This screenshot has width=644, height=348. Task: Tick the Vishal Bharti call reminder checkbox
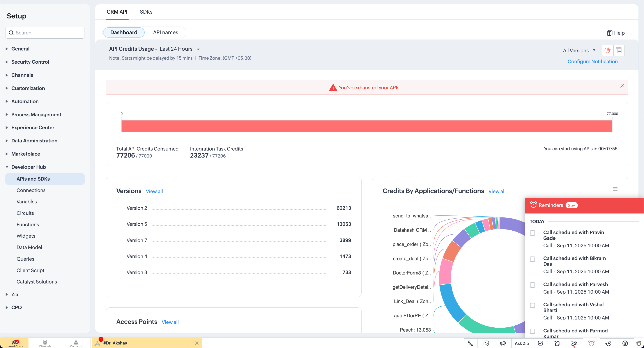(x=533, y=305)
